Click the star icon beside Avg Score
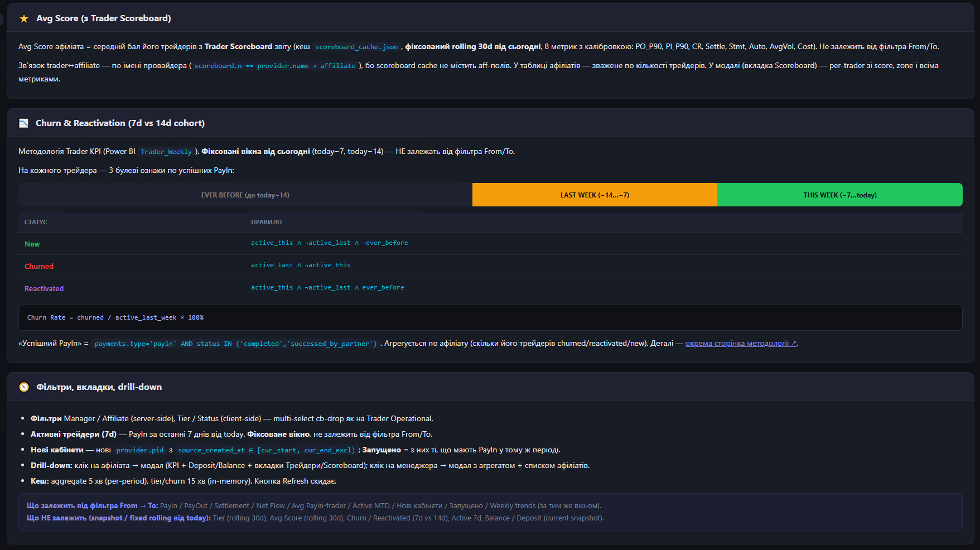 click(x=24, y=18)
